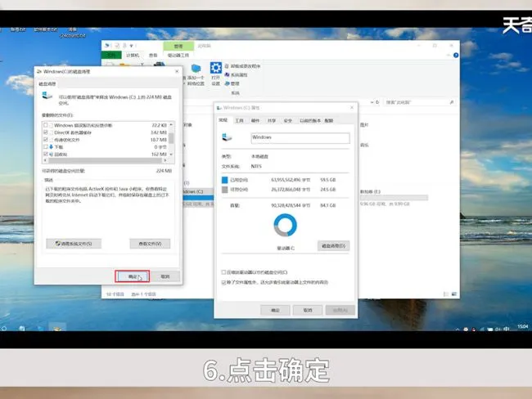Image resolution: width=532 pixels, height=399 pixels.
Task: Open the Previous Versions tab in Properties
Action: [309, 120]
